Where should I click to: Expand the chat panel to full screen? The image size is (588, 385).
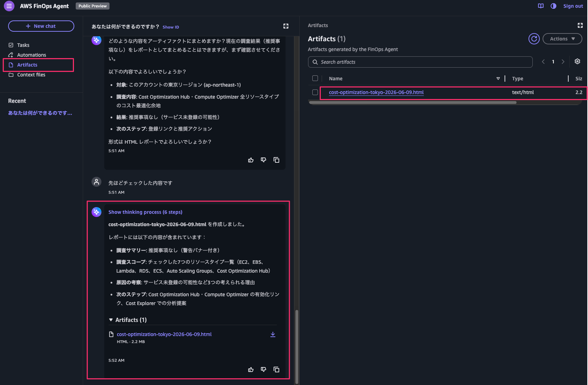click(x=286, y=26)
